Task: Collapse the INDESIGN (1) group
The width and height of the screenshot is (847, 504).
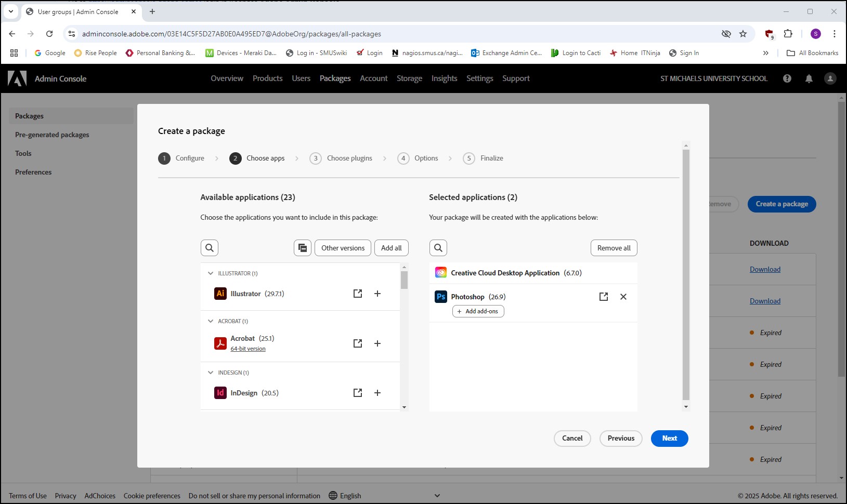Action: 211,373
